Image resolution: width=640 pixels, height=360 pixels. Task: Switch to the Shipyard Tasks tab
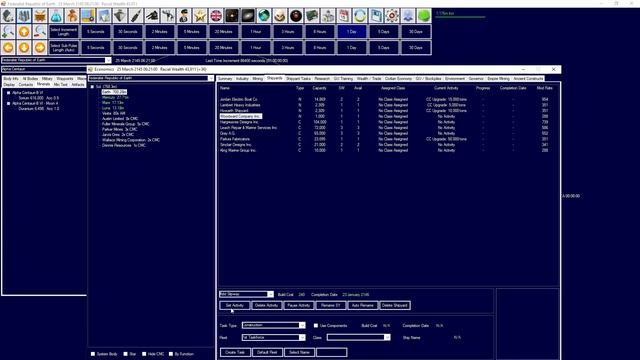point(299,78)
